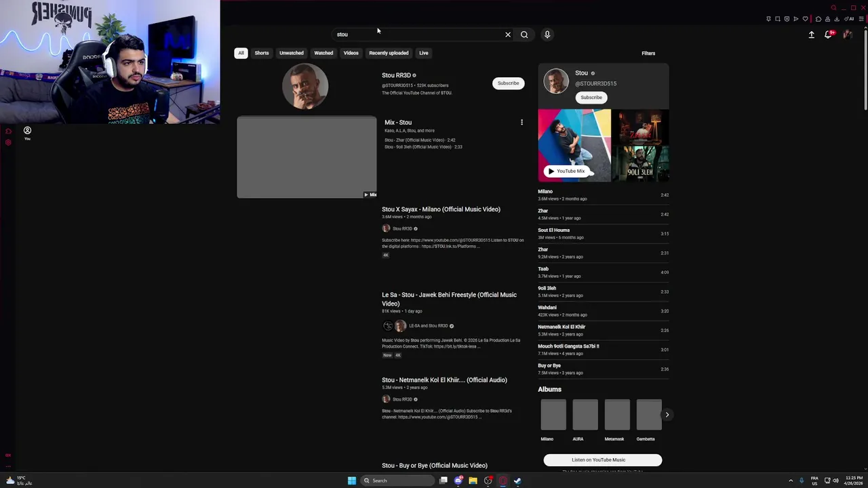Open Steam from the taskbar
The image size is (868, 488).
click(517, 481)
